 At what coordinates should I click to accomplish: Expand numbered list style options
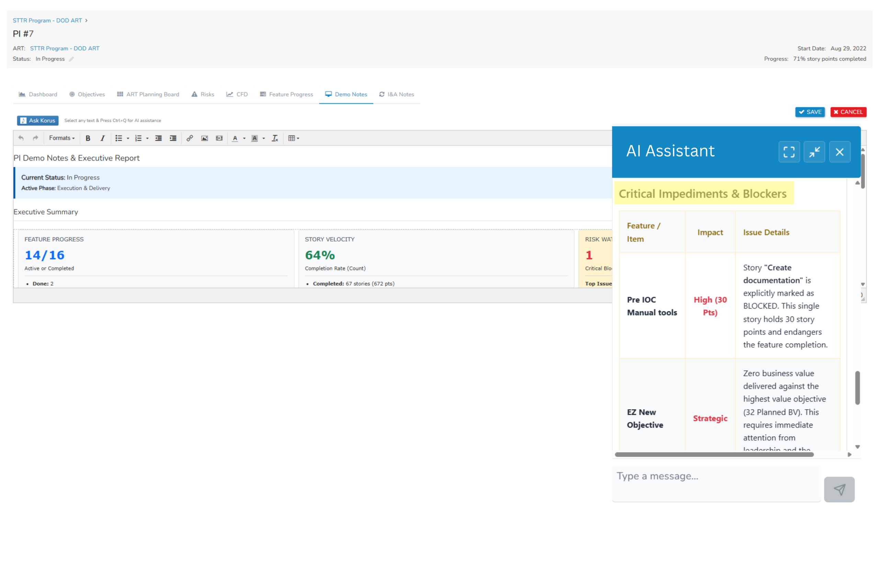(x=147, y=138)
